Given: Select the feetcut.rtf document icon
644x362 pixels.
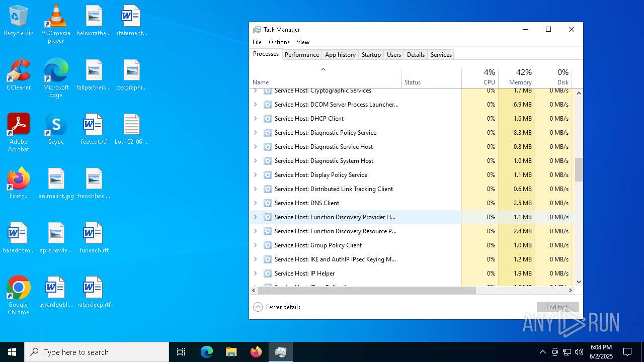Looking at the screenshot, I should (x=94, y=129).
